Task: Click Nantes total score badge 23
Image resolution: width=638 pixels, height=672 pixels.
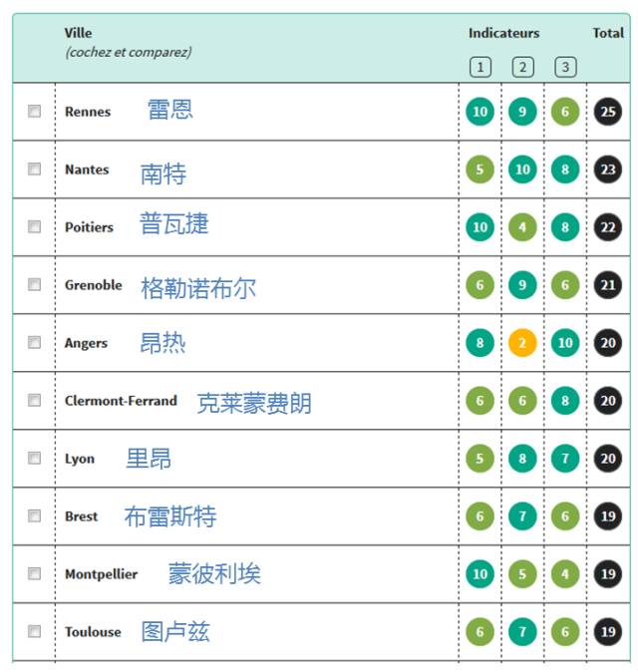Action: 608,169
